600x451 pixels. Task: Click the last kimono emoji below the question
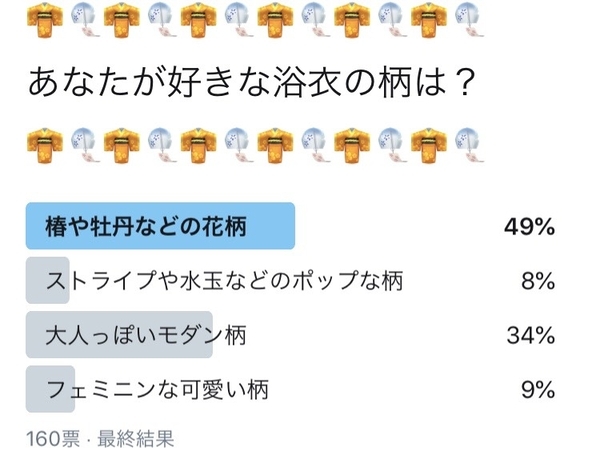(427, 145)
